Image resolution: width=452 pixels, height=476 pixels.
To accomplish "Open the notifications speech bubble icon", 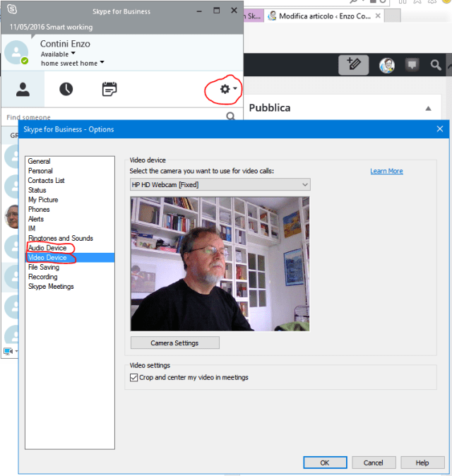I will coord(412,65).
